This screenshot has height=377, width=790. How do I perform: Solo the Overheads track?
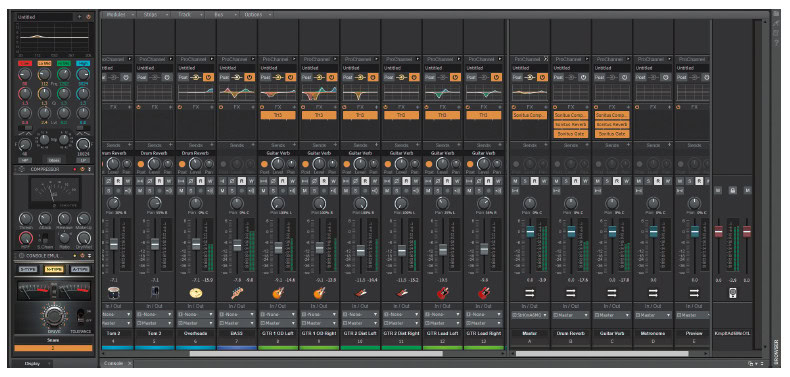[191, 191]
